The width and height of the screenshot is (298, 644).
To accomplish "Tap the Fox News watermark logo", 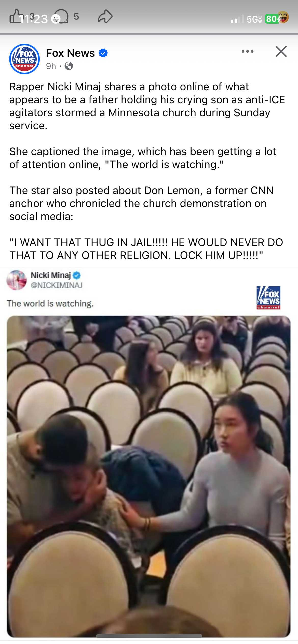I will 268,298.
